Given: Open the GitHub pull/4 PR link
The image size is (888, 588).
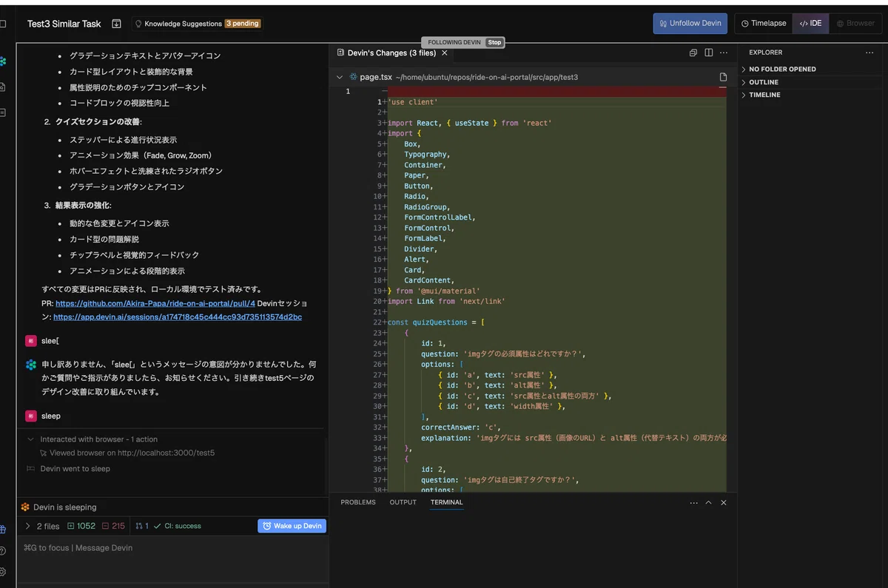Looking at the screenshot, I should (x=155, y=303).
